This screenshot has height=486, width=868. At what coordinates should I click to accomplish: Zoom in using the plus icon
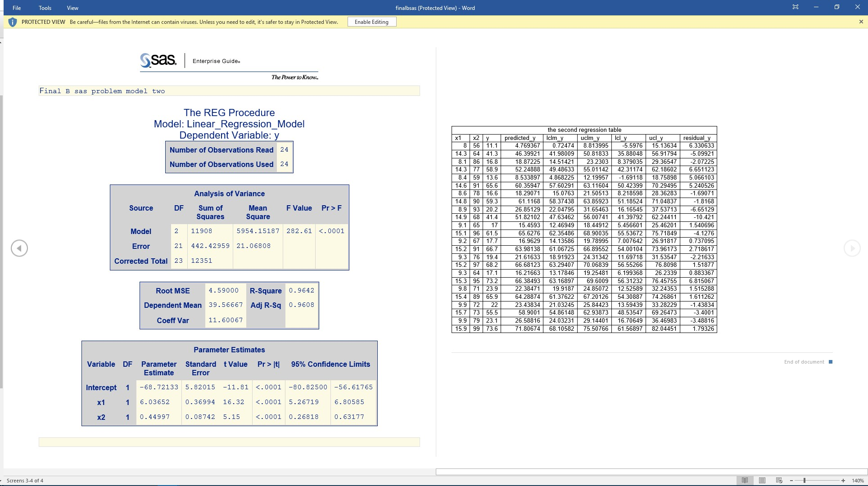point(843,481)
